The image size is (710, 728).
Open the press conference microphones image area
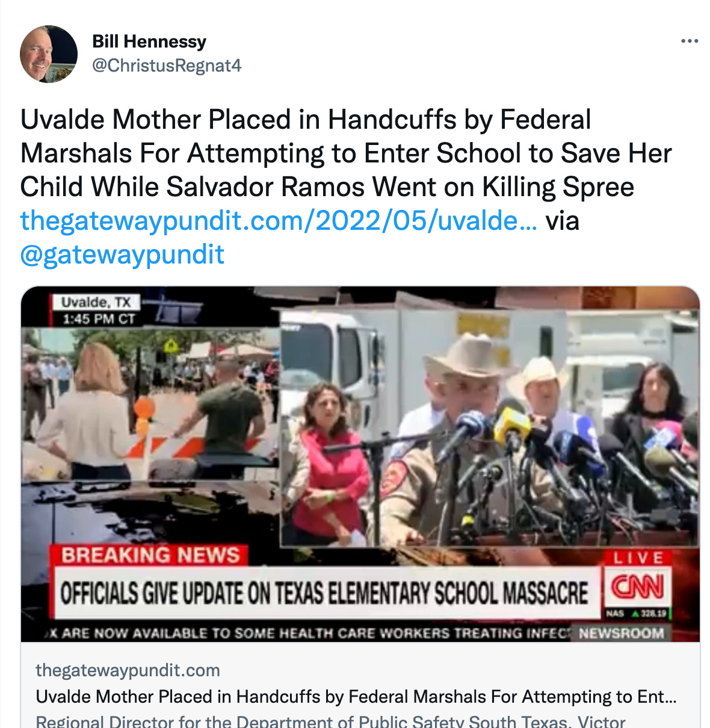pyautogui.click(x=489, y=427)
